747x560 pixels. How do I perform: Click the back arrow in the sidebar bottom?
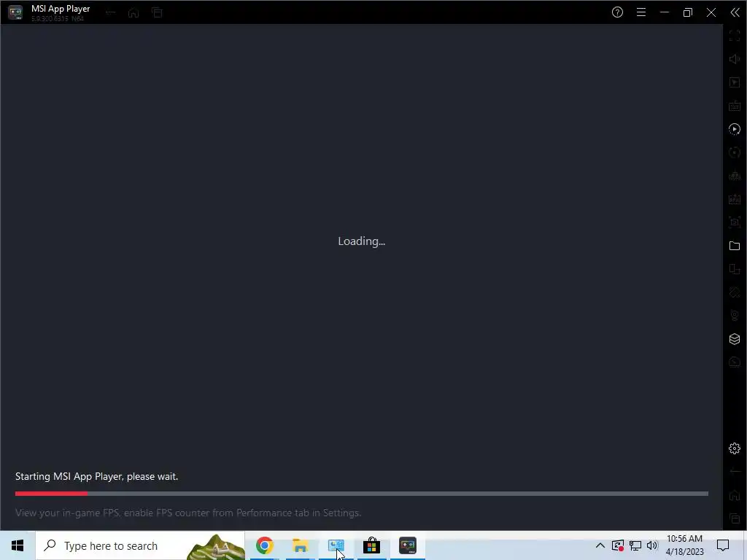pyautogui.click(x=734, y=472)
